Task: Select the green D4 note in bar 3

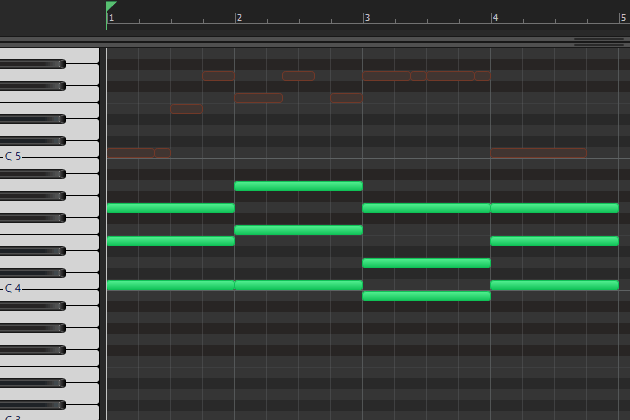Action: [426, 263]
